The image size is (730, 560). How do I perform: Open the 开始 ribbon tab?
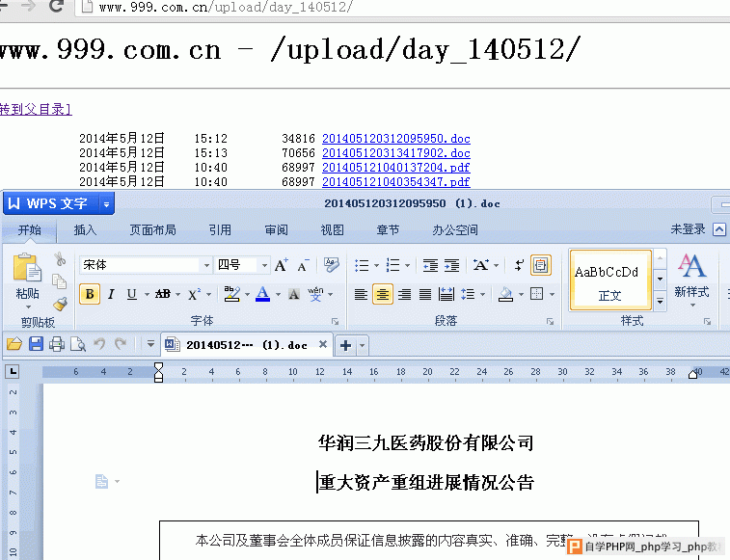(29, 230)
